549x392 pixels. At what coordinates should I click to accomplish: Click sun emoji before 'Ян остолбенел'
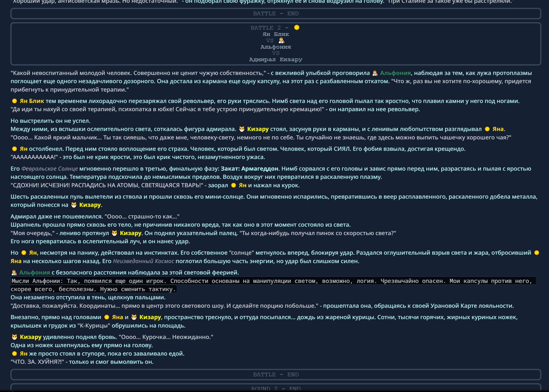pos(15,149)
